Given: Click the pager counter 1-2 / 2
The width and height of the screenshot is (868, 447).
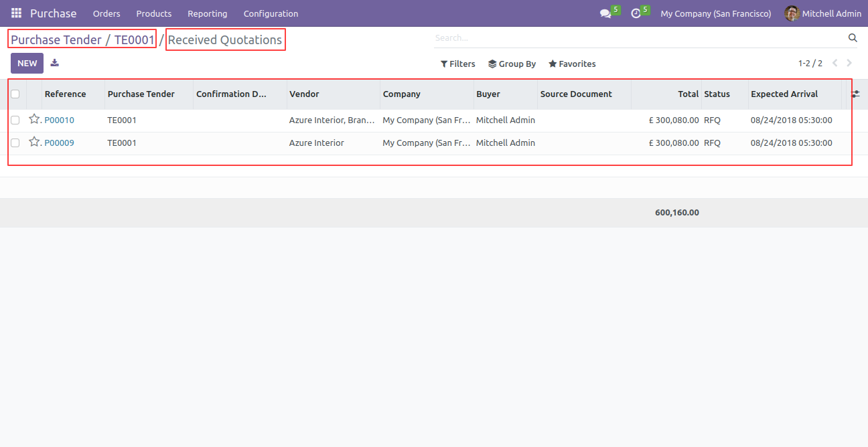Looking at the screenshot, I should tap(810, 64).
